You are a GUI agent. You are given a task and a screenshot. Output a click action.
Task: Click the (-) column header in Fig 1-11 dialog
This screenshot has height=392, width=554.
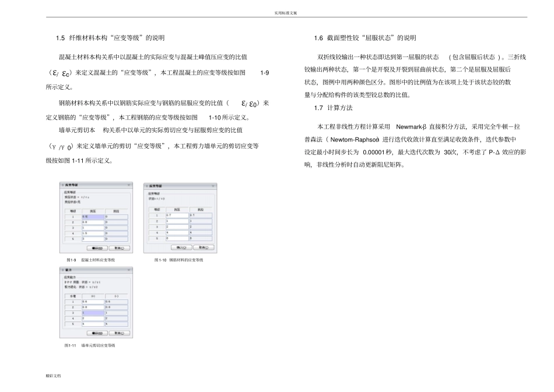[116, 296]
